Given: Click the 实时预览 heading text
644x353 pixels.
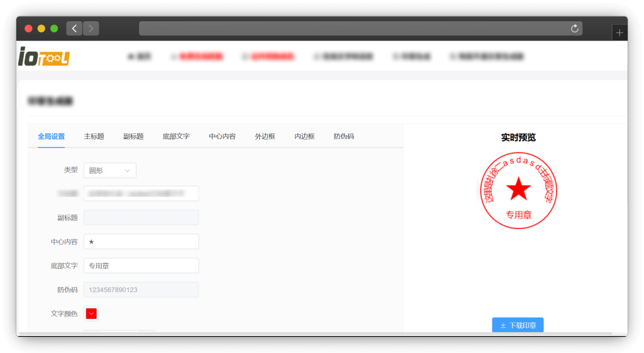Looking at the screenshot, I should [x=518, y=137].
